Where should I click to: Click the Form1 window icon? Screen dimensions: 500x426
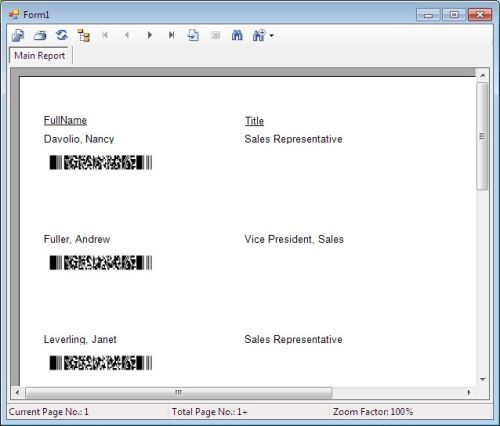click(x=14, y=14)
